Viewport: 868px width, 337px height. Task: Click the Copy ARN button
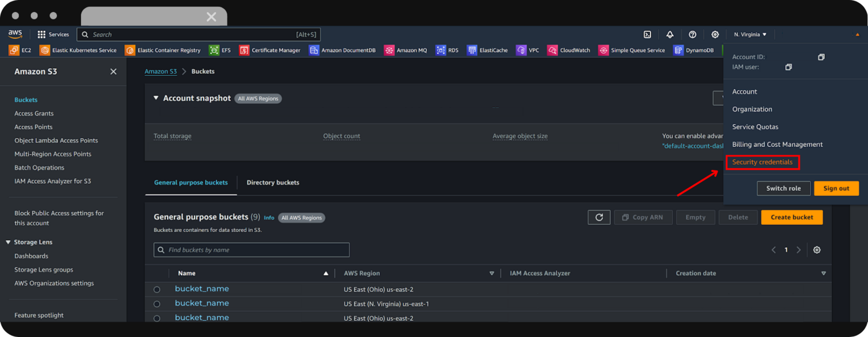point(643,217)
